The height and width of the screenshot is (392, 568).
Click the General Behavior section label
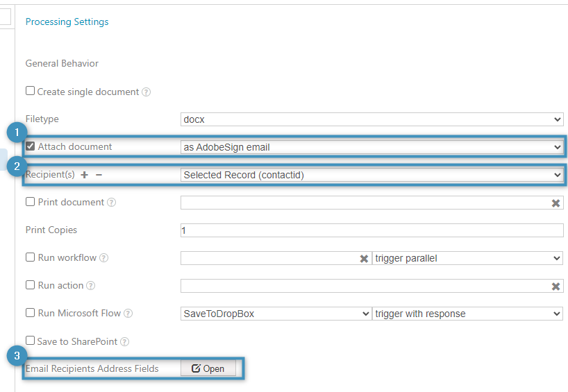[x=62, y=63]
